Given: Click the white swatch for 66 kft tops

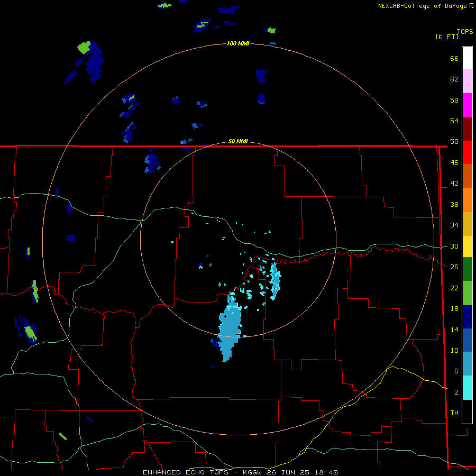Looking at the screenshot, I should (467, 58).
